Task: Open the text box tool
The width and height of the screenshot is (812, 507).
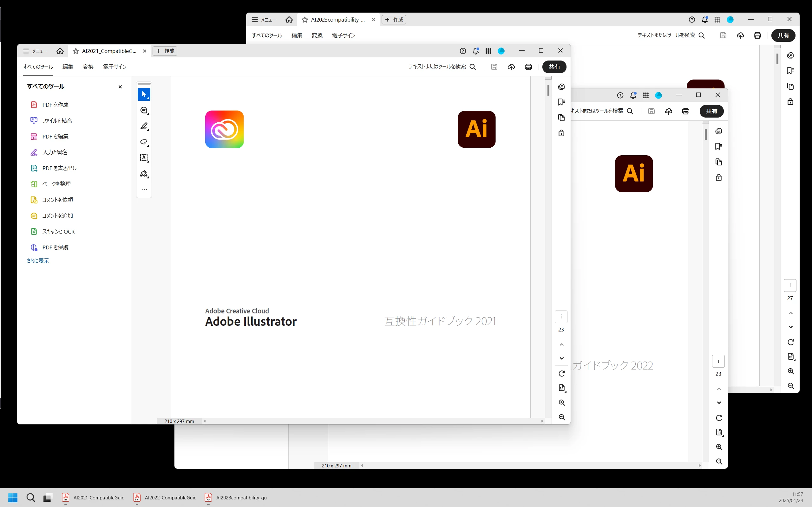Action: point(144,158)
